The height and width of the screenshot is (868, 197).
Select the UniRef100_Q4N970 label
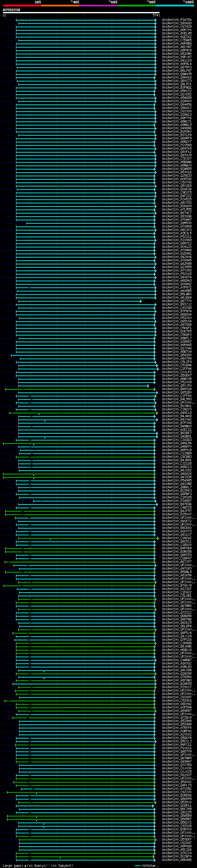click(176, 446)
